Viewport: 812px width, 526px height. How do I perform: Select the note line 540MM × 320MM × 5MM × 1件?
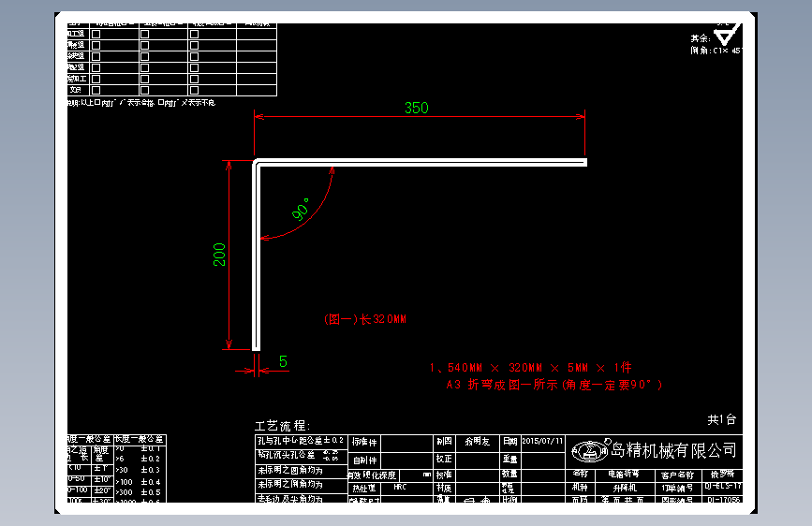(x=531, y=368)
